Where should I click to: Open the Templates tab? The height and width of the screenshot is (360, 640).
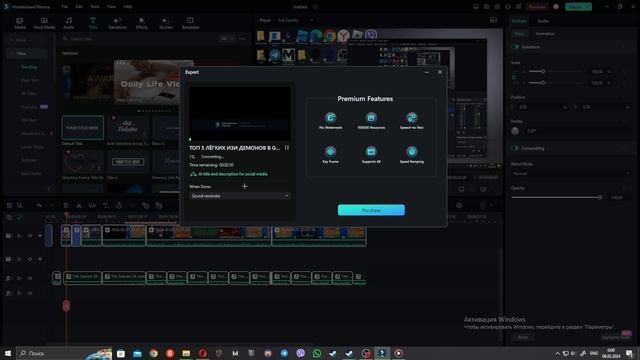point(190,23)
